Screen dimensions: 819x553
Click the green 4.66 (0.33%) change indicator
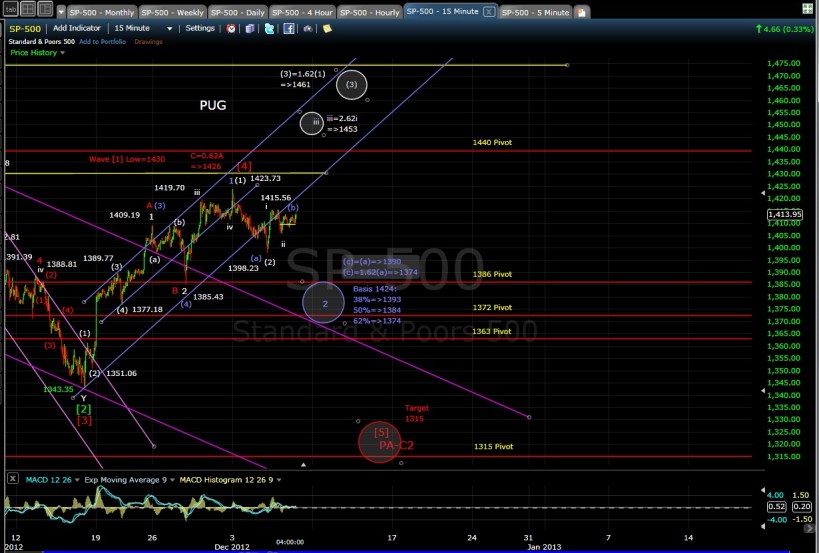784,29
